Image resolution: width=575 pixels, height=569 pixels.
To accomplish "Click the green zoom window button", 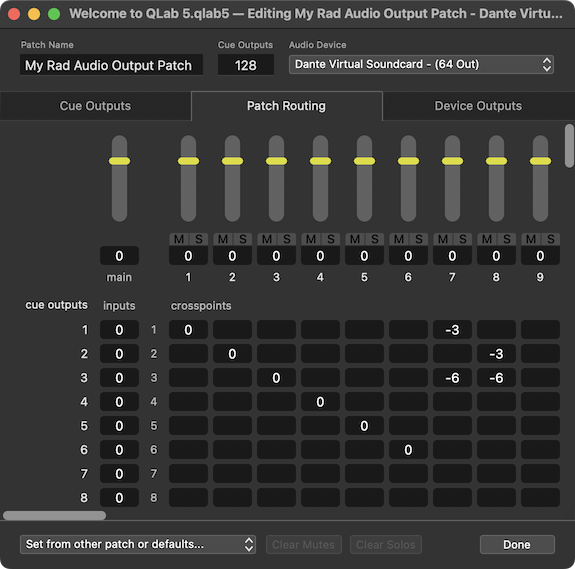I will 54,14.
